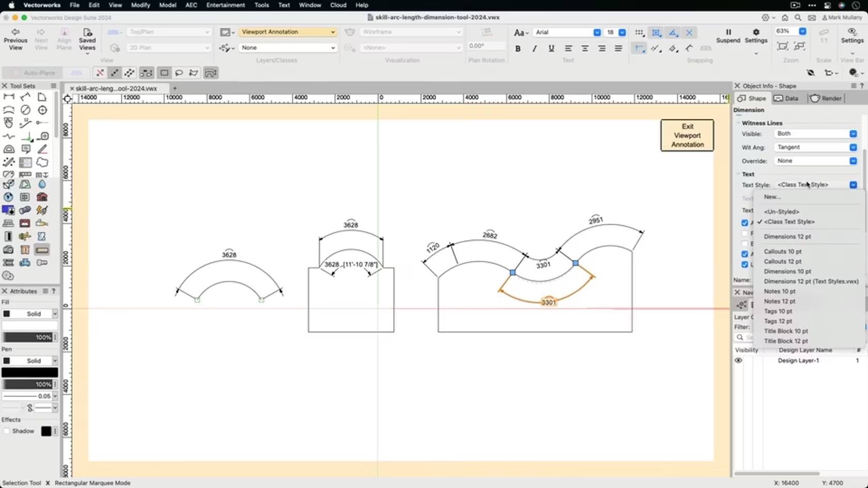Open the Arial font dropdown

point(567,32)
